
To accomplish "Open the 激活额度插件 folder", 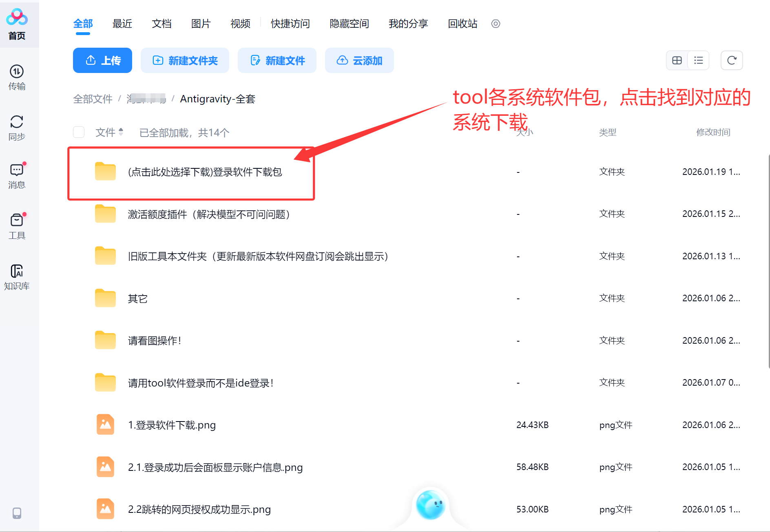I will point(209,214).
